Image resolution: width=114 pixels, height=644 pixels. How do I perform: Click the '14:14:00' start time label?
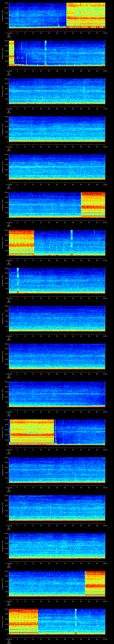[9, 33]
